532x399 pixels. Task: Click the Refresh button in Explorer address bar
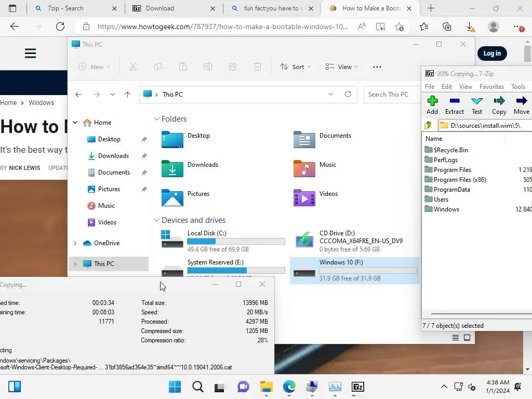[348, 94]
